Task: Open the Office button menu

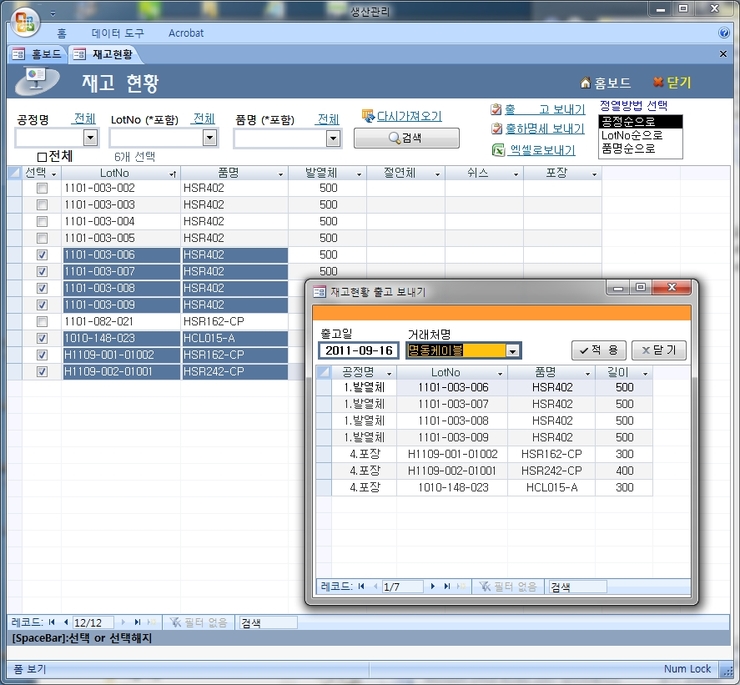Action: 25,23
